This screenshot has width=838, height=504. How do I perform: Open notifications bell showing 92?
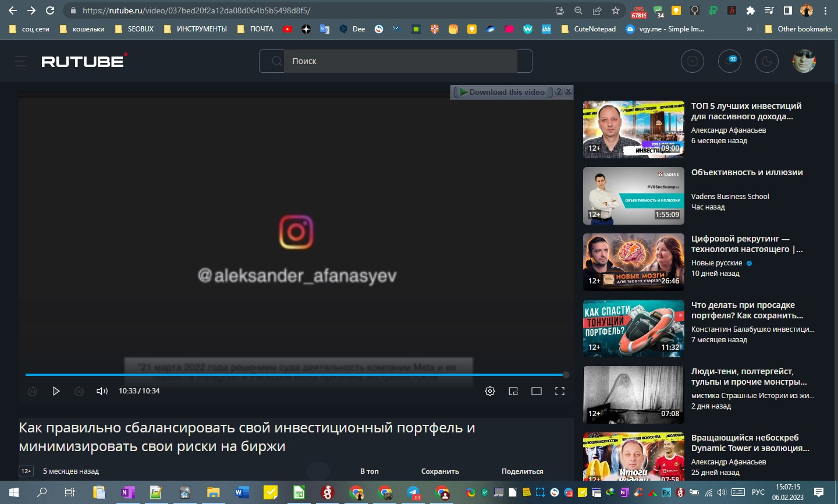pos(730,61)
